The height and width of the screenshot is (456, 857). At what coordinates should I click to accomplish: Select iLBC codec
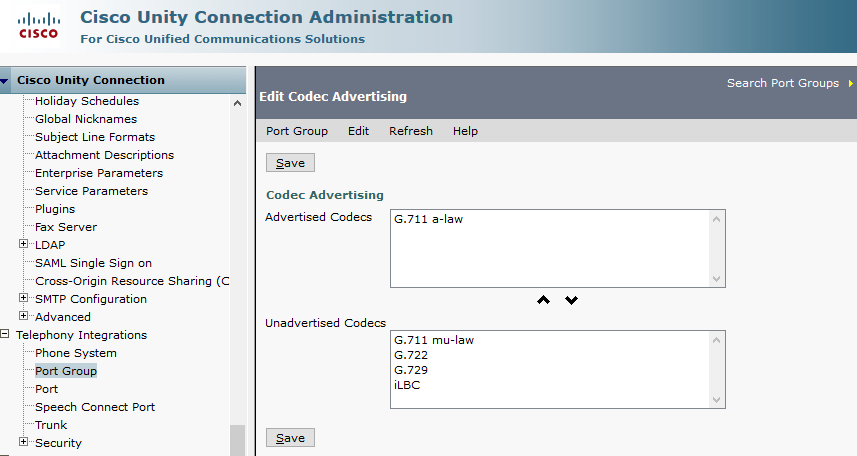[407, 385]
